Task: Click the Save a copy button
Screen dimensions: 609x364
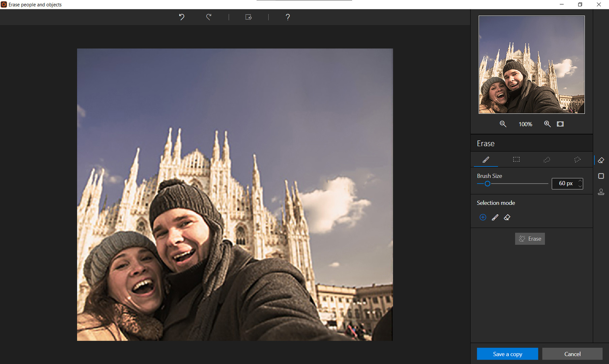Action: point(507,354)
